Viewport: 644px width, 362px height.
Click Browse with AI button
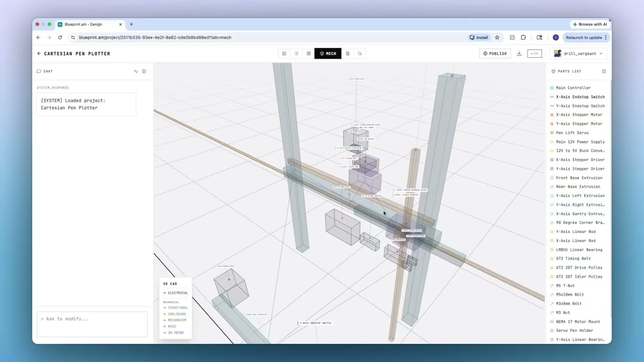590,24
